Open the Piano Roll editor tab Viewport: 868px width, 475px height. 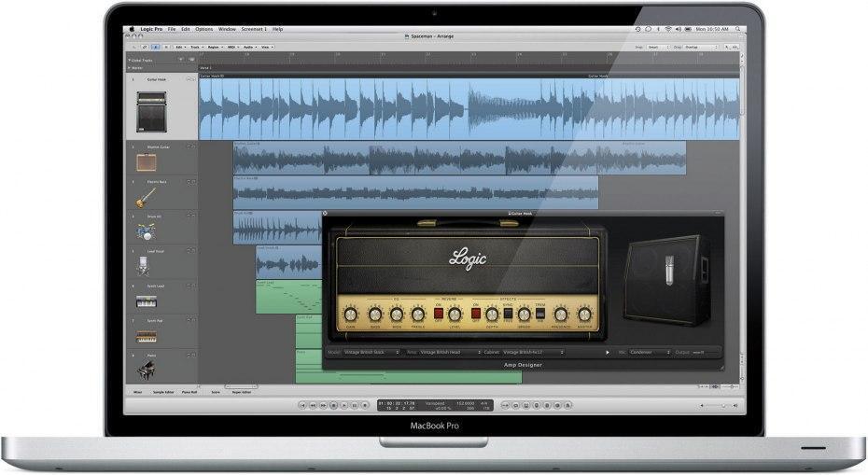tap(189, 393)
